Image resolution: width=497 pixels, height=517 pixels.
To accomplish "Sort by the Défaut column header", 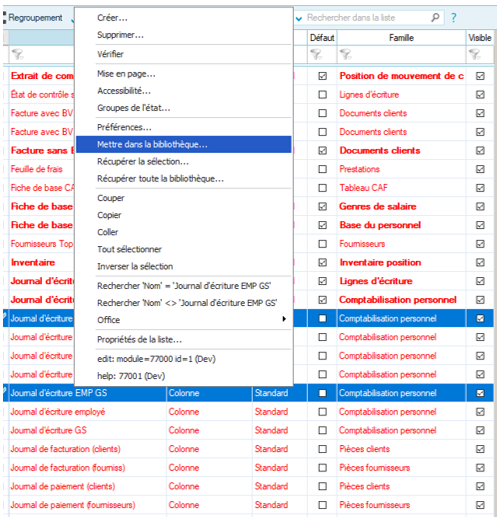I will (x=322, y=38).
